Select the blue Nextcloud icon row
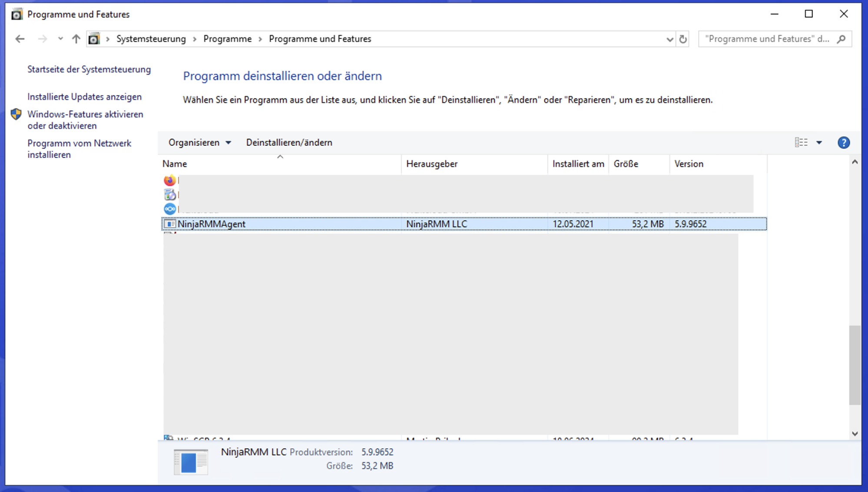Screen dimensions: 868x492 click(170, 209)
